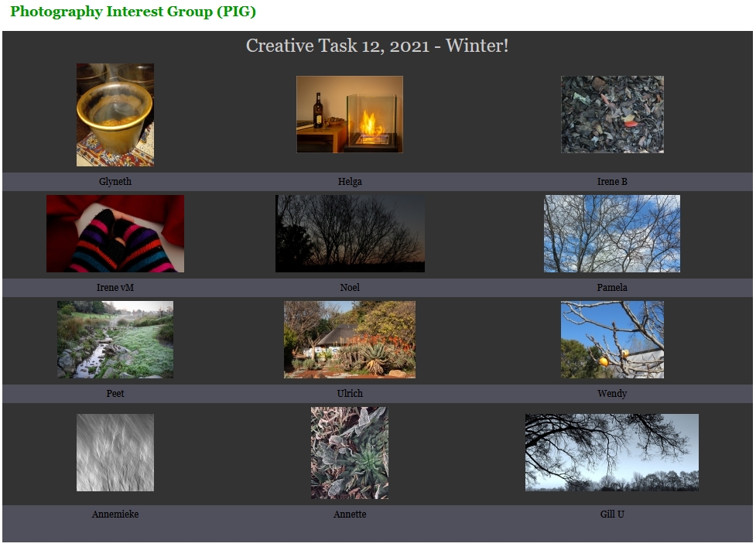This screenshot has width=756, height=547.
Task: View Annette's frosted succulent plants photo
Action: [350, 453]
